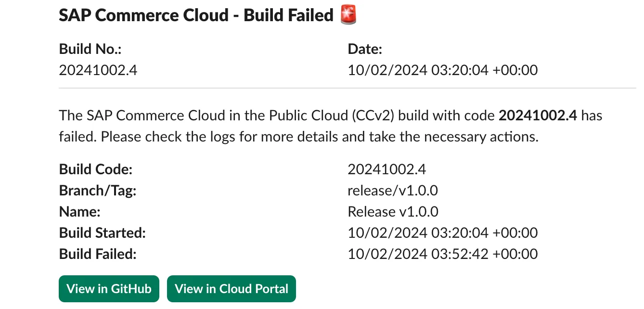Click the Build Failed field label
644x309 pixels.
[x=98, y=254]
